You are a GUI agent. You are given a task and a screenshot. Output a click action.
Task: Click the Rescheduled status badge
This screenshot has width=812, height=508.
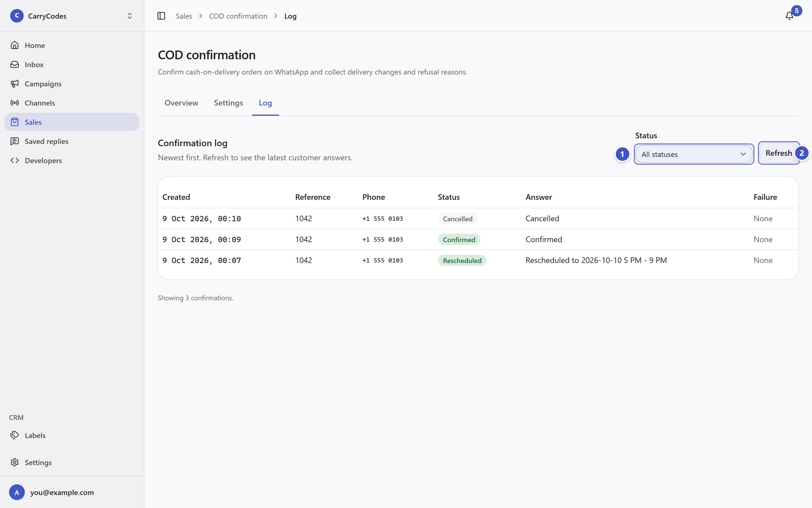(x=462, y=260)
